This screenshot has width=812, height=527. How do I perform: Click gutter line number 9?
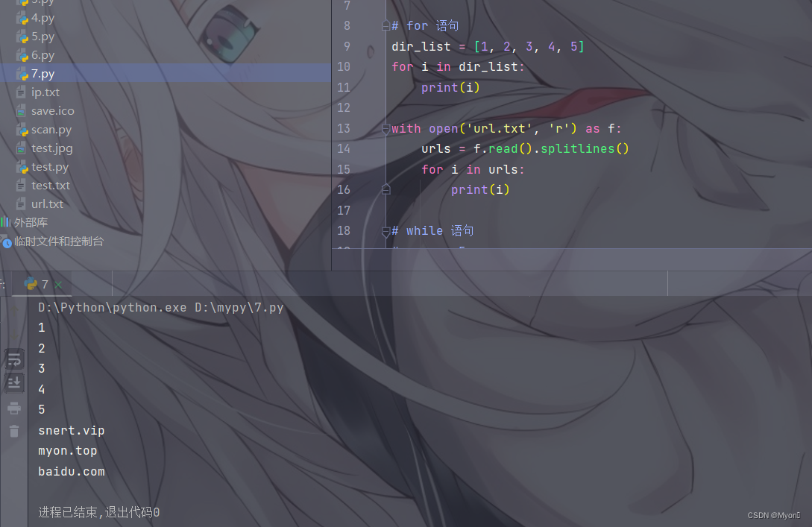347,47
